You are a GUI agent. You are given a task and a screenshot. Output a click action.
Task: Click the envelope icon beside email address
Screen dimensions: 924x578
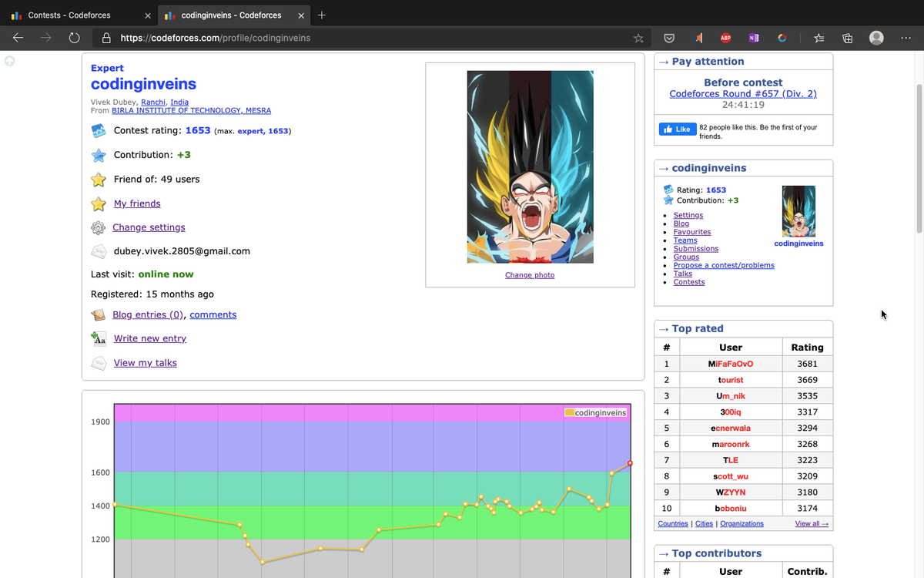99,251
